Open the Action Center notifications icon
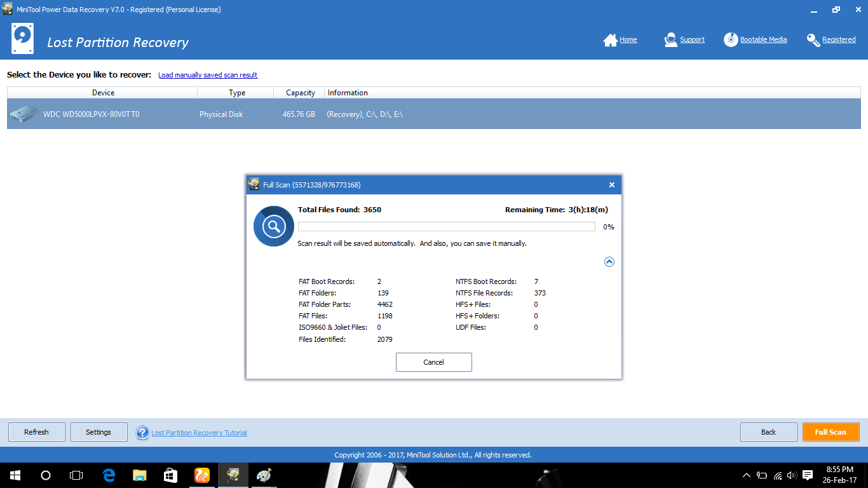The height and width of the screenshot is (488, 868). point(808,475)
